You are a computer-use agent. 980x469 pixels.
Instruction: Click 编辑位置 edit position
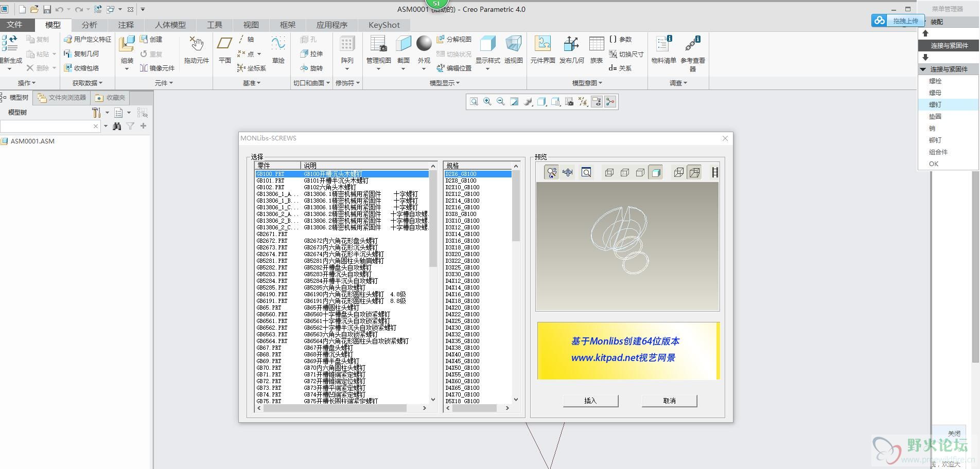(x=453, y=68)
